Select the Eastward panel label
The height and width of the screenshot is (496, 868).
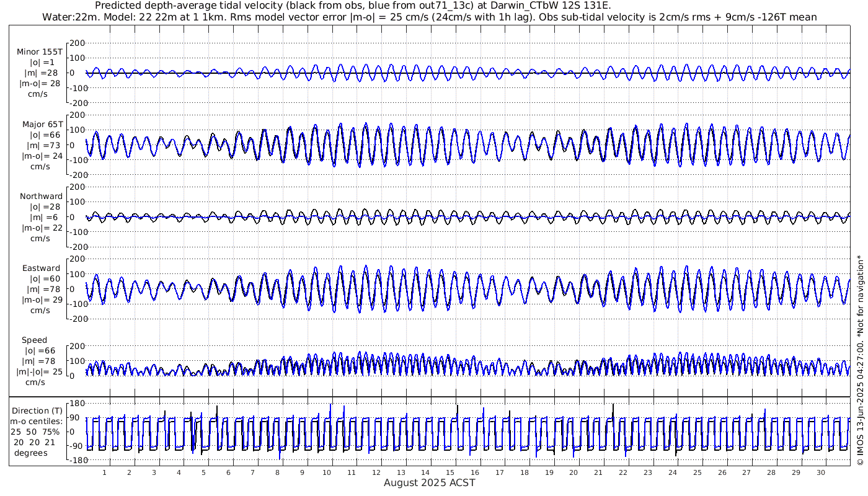[41, 268]
